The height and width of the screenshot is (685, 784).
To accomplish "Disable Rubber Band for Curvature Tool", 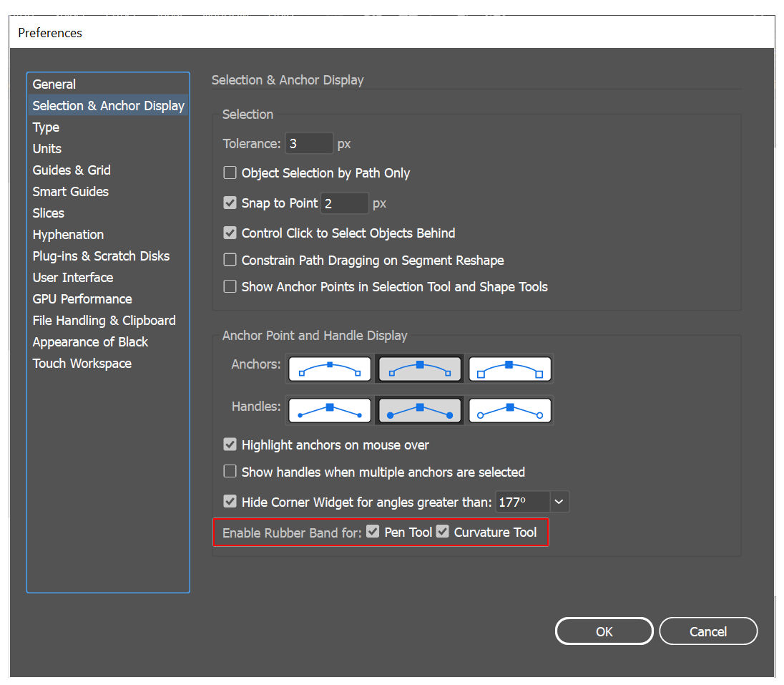I will tap(443, 531).
